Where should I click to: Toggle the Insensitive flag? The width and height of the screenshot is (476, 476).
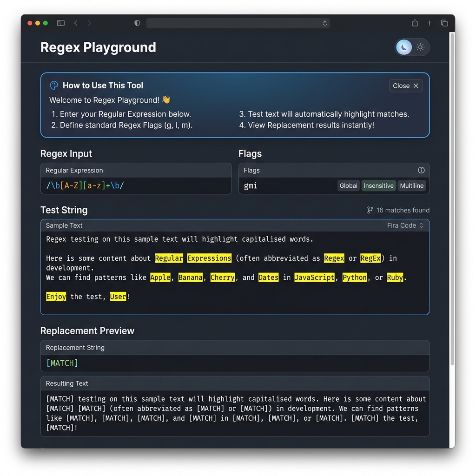[378, 186]
